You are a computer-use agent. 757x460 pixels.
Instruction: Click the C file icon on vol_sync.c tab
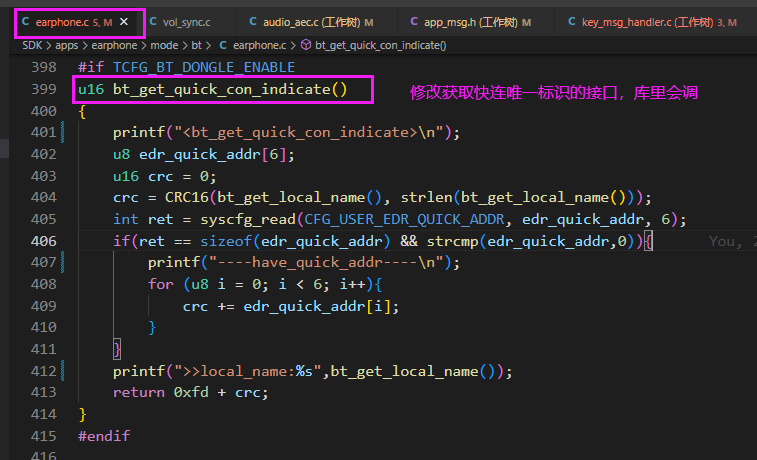(x=153, y=22)
